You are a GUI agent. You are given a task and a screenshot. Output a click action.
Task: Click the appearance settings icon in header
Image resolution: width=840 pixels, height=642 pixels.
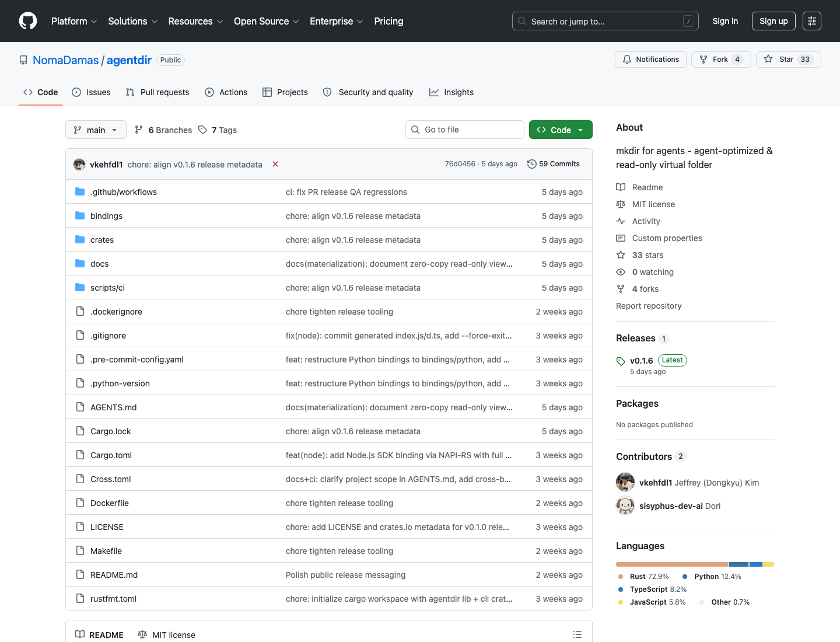coord(812,21)
